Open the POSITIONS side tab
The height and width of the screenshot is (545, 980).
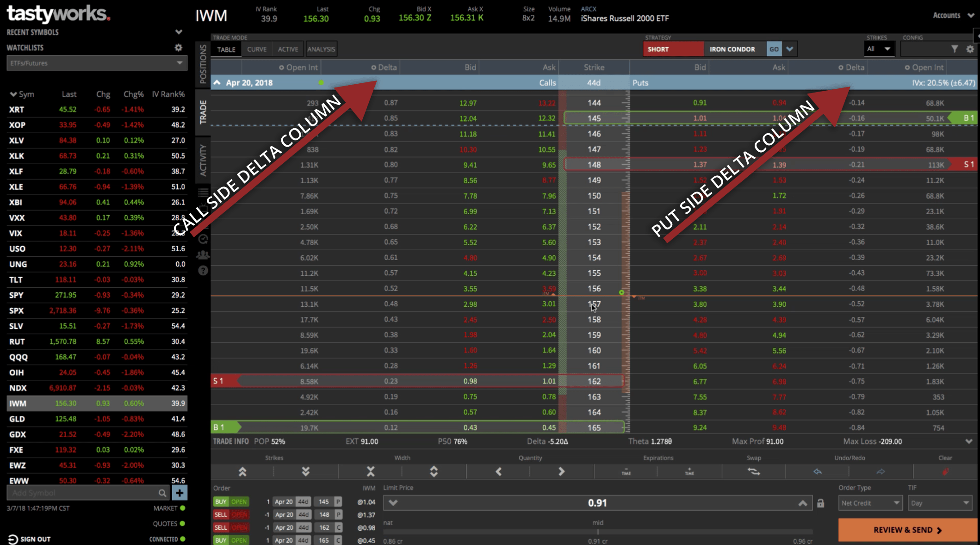203,64
